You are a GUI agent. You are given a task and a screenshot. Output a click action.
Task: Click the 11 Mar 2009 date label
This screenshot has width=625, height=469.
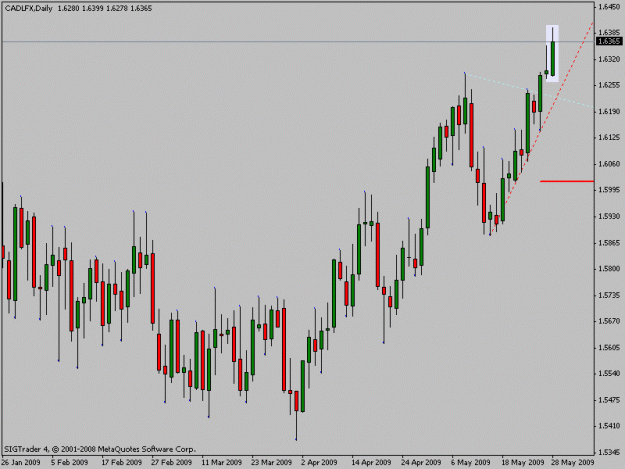(x=222, y=462)
